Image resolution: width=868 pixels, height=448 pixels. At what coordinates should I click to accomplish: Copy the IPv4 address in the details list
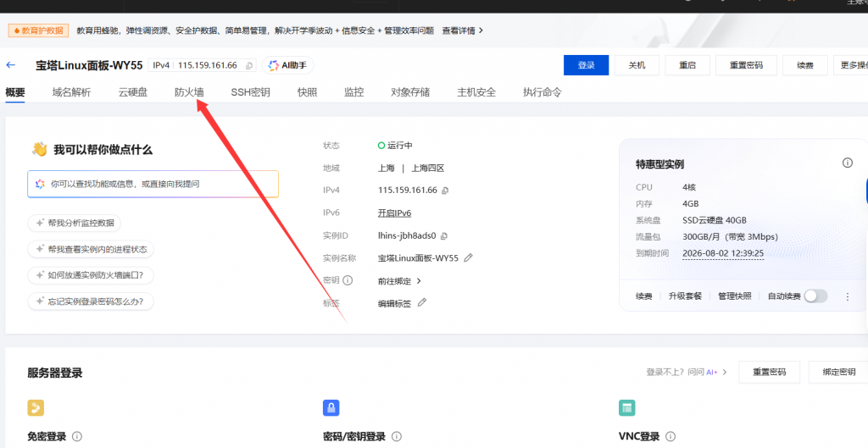(x=445, y=191)
